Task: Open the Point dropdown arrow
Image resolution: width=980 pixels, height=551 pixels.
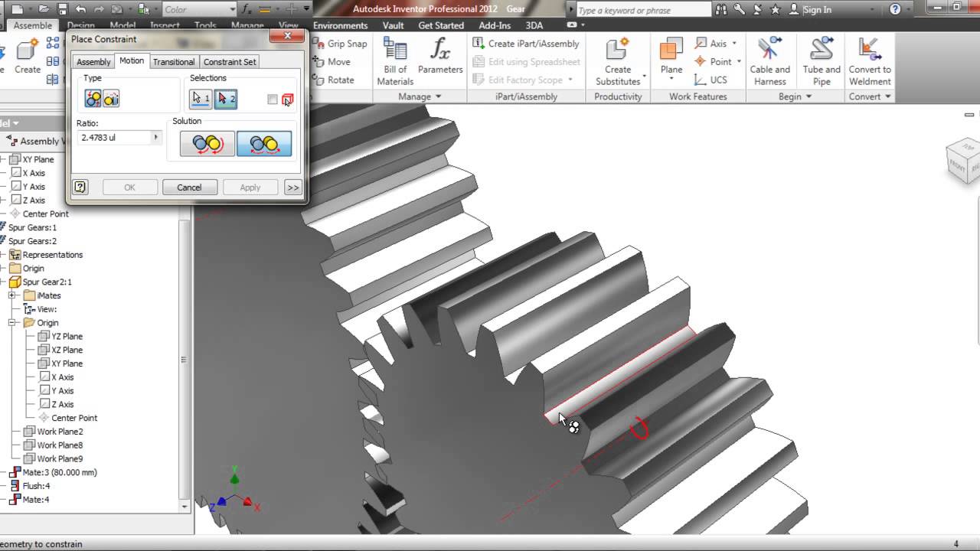Action: (x=739, y=62)
